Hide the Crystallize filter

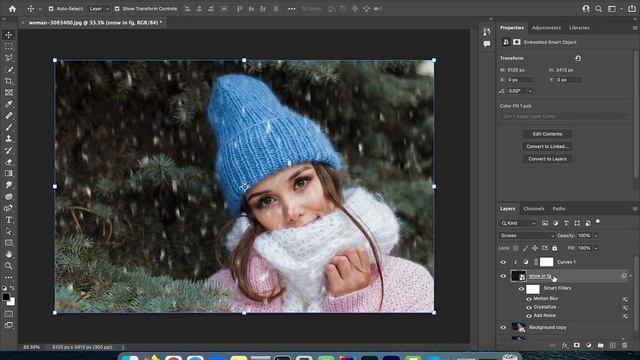(x=529, y=307)
